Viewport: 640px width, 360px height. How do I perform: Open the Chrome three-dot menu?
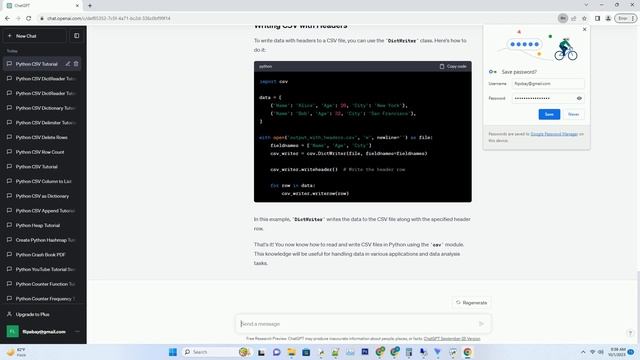coord(633,18)
